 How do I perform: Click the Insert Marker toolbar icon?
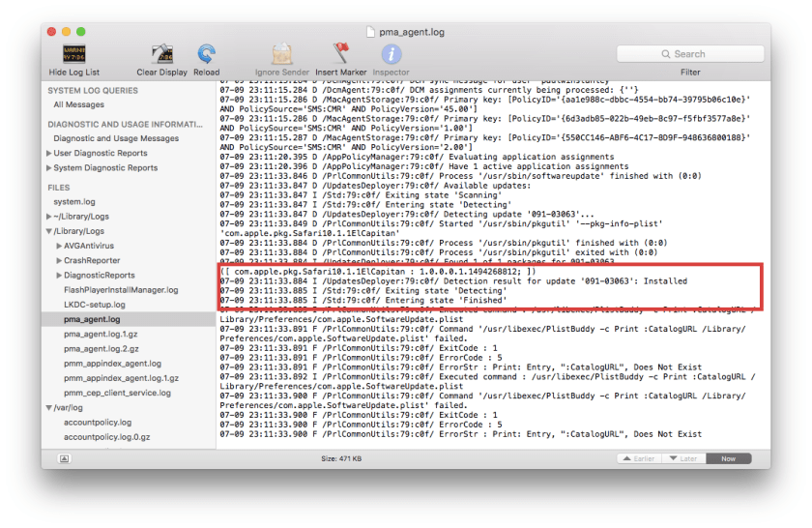click(x=340, y=54)
